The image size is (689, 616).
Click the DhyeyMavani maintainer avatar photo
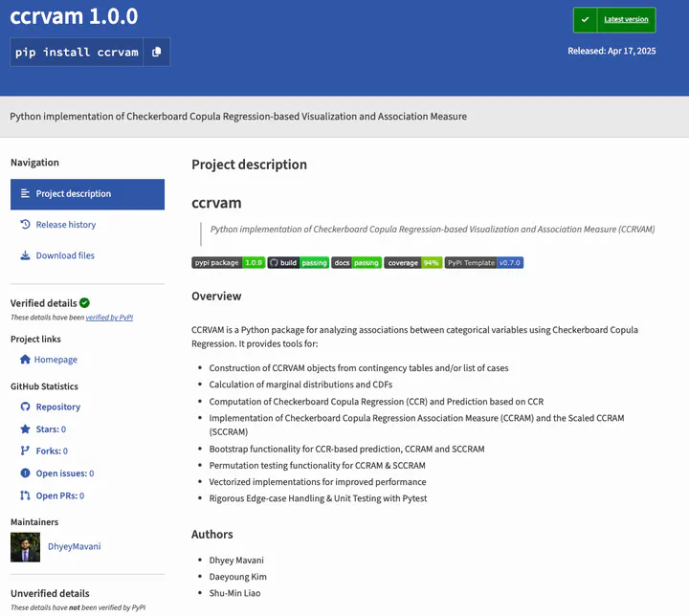tap(25, 547)
